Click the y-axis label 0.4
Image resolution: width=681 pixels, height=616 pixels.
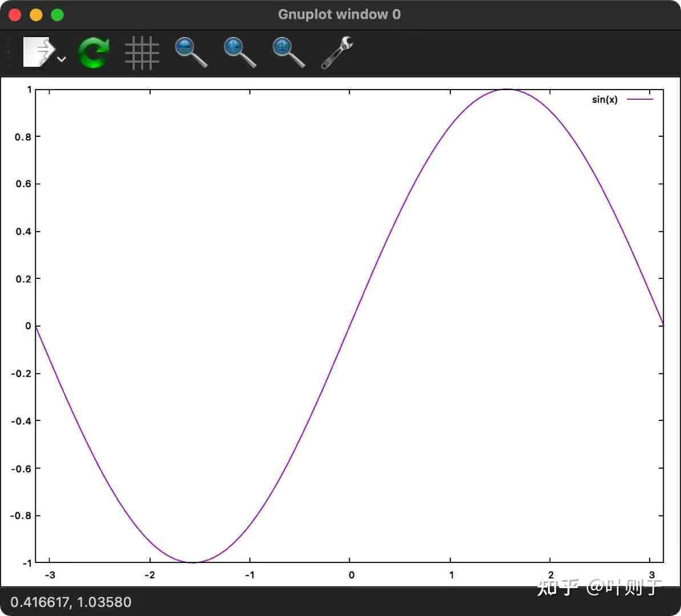23,232
